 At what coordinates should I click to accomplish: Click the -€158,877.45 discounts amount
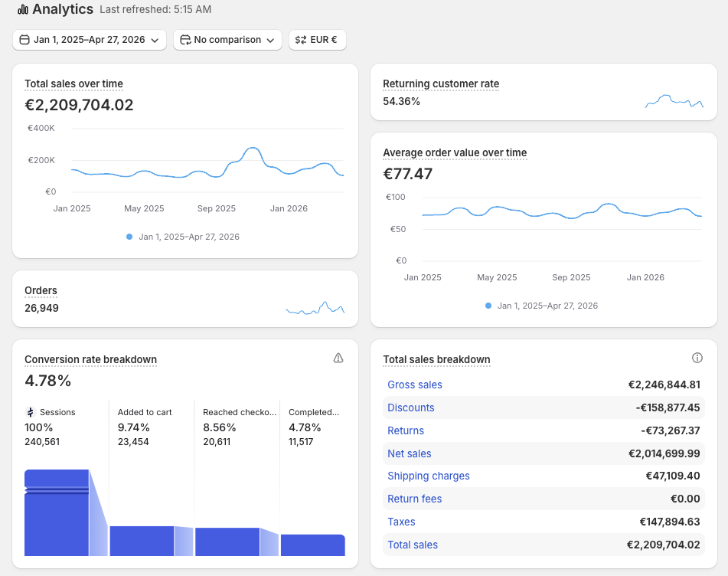pos(668,407)
